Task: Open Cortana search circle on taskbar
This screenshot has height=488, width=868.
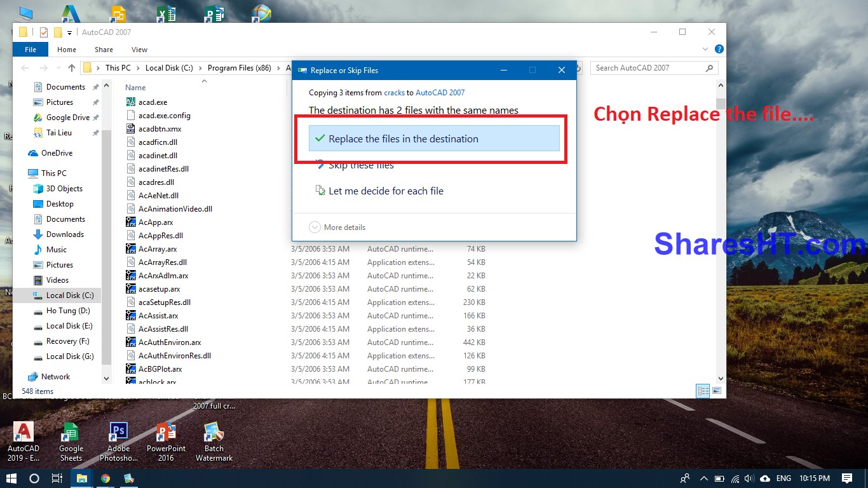Action: click(x=34, y=478)
